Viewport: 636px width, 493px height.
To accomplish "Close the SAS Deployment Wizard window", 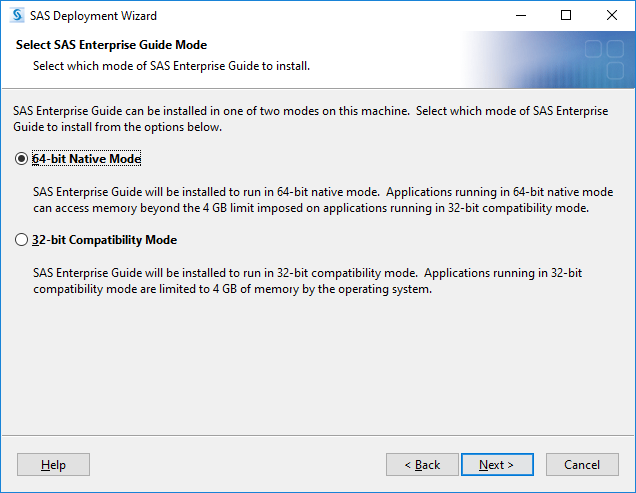I will click(x=612, y=15).
